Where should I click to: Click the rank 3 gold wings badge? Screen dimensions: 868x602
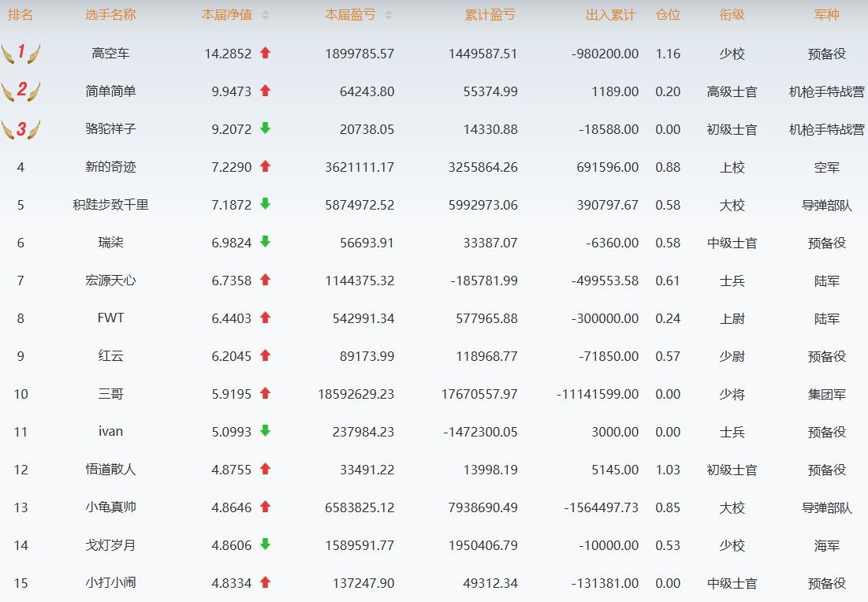click(x=20, y=129)
